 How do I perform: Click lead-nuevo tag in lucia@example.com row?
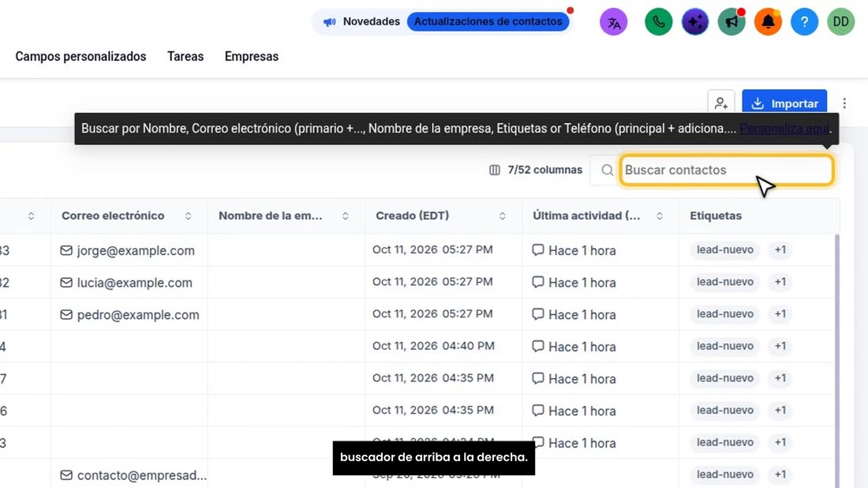point(724,282)
